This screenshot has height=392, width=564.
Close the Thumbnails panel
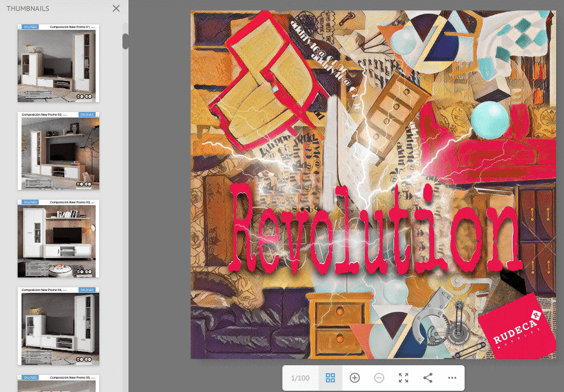(116, 9)
